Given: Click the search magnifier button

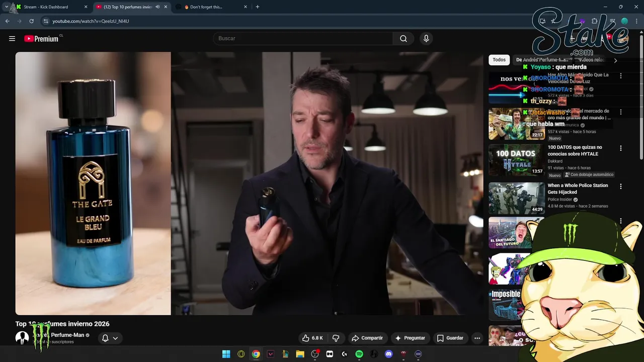Looking at the screenshot, I should click(404, 39).
